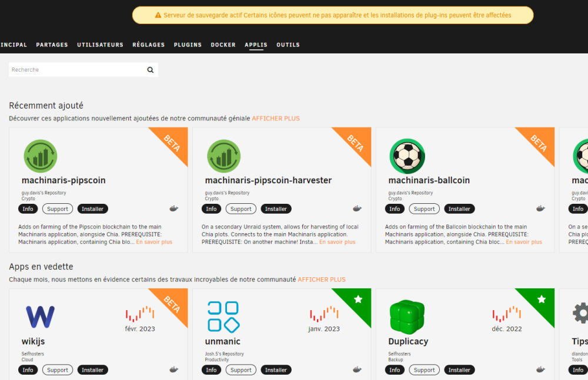Click Installer button for machinaris-ballcoin
The height and width of the screenshot is (380, 588).
(x=459, y=209)
